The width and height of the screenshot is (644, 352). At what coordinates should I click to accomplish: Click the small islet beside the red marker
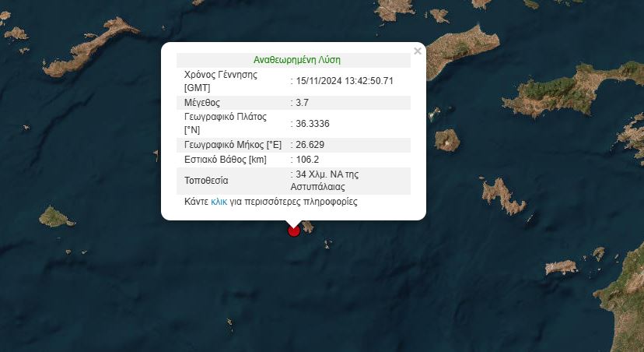[307, 227]
